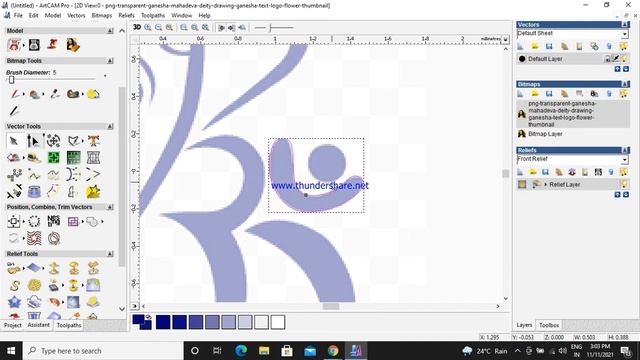Open the Default Sheet dropdown
The width and height of the screenshot is (640, 360).
[x=624, y=33]
